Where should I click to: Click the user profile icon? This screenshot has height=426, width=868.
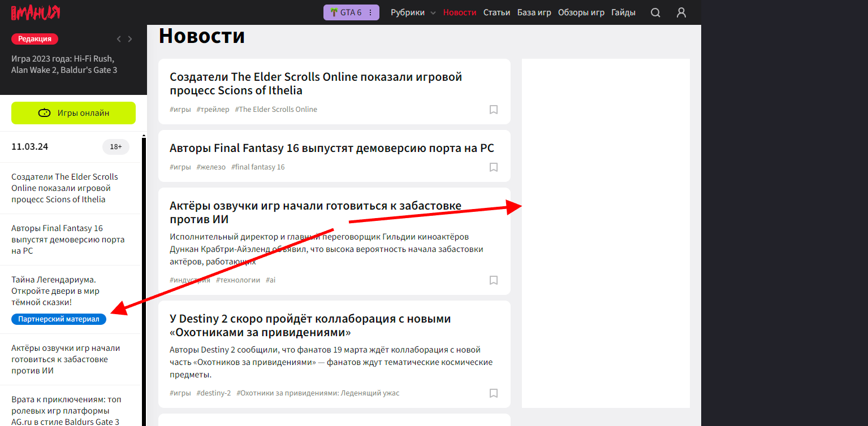tap(681, 12)
